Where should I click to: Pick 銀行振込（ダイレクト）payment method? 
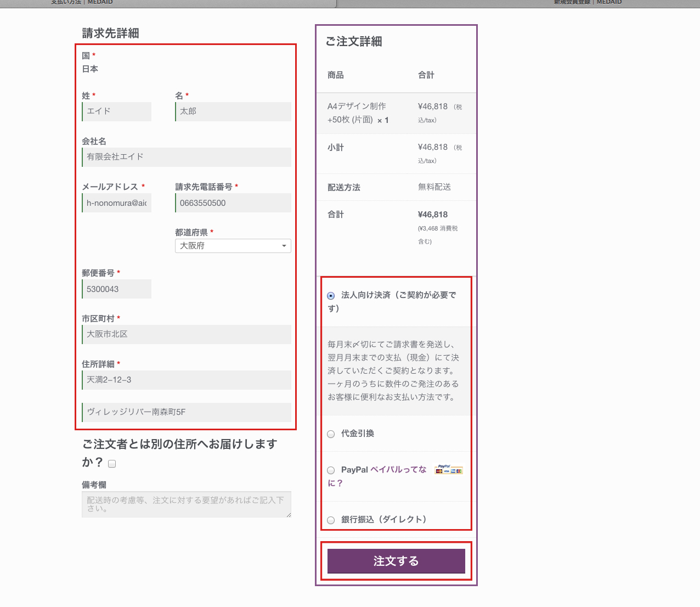[331, 520]
